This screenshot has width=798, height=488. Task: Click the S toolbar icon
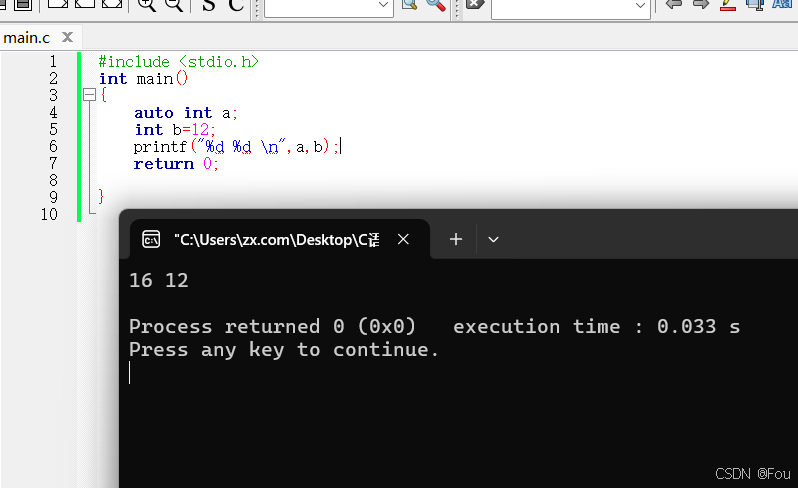click(x=209, y=5)
